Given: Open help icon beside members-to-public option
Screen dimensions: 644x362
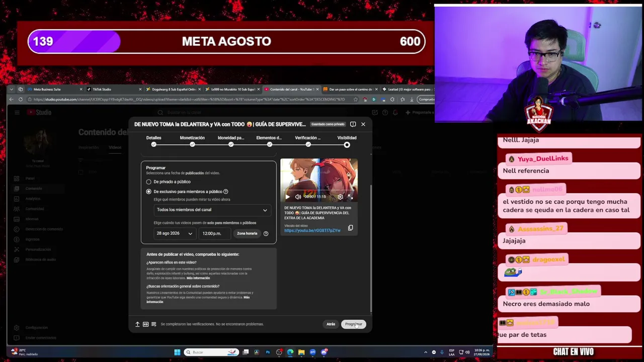Looking at the screenshot, I should [x=225, y=192].
